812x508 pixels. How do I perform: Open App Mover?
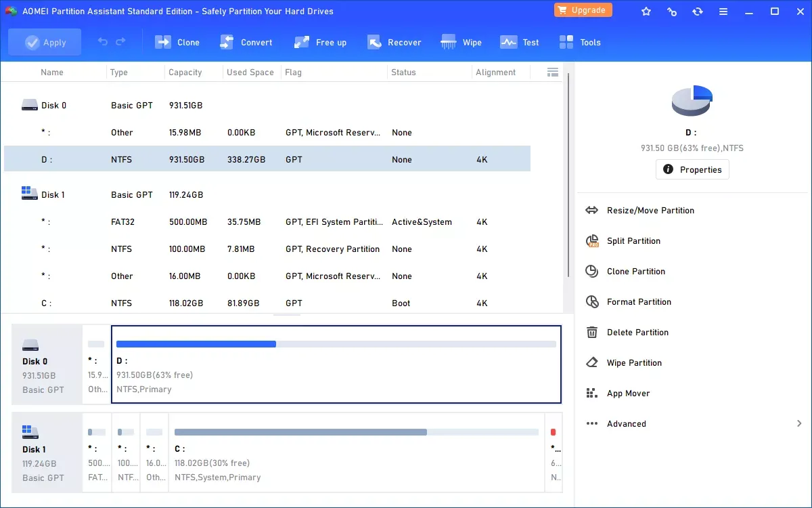click(x=628, y=394)
